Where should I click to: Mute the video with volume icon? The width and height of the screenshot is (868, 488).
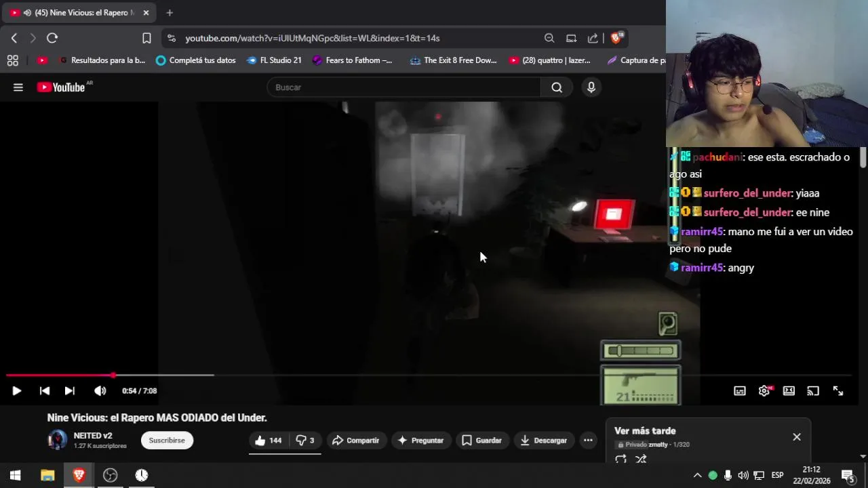tap(100, 391)
